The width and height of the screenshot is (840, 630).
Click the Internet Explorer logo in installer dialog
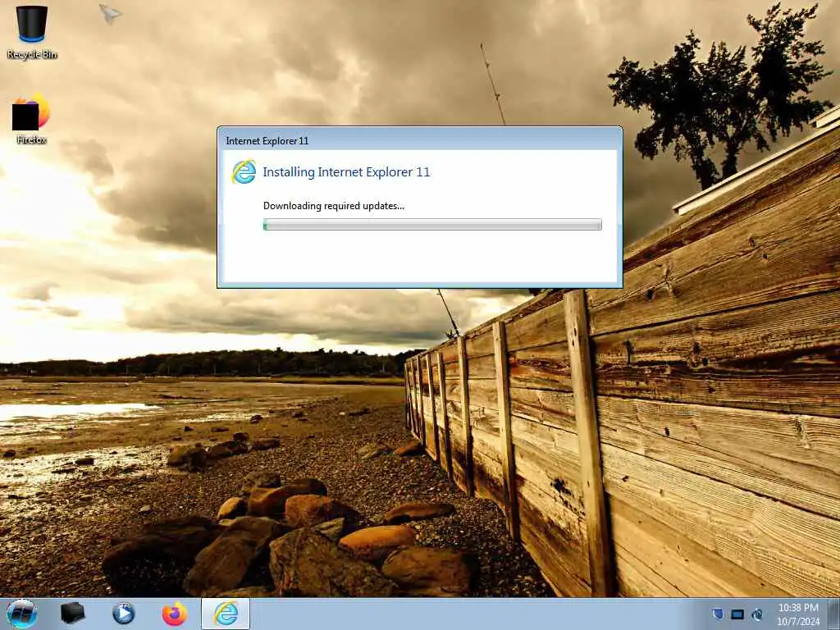point(244,172)
